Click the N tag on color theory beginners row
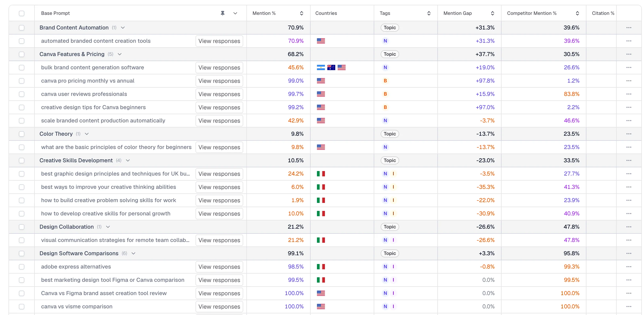This screenshot has width=644, height=315. coord(385,147)
